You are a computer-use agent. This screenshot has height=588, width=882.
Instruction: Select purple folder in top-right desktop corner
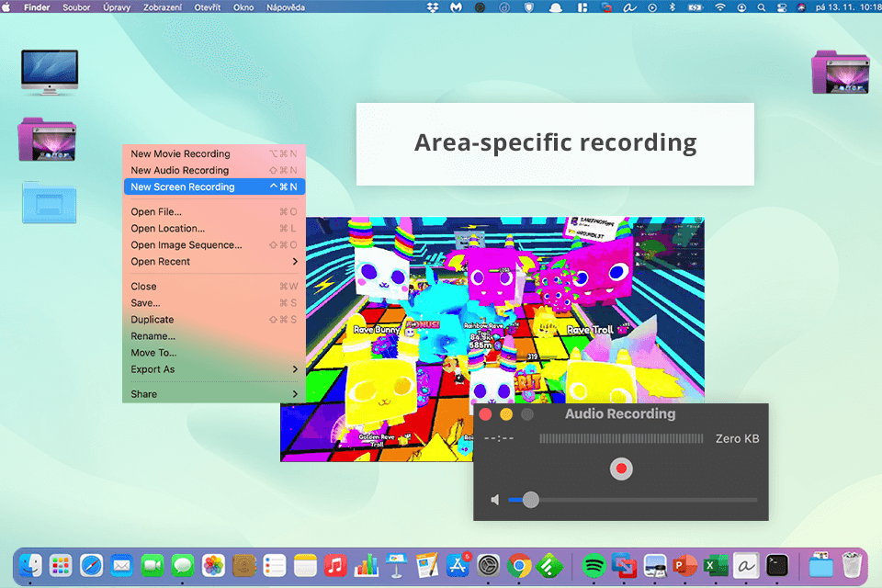click(841, 72)
